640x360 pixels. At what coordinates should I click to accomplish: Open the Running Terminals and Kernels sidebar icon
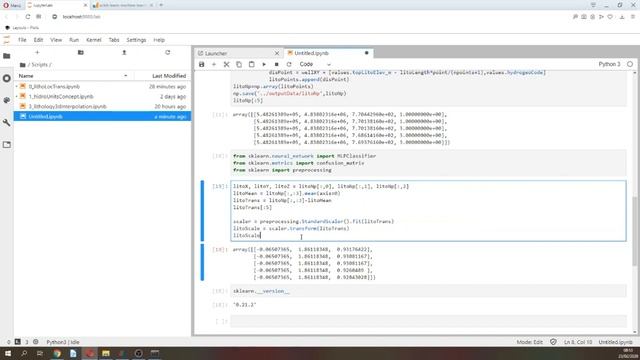click(7, 78)
